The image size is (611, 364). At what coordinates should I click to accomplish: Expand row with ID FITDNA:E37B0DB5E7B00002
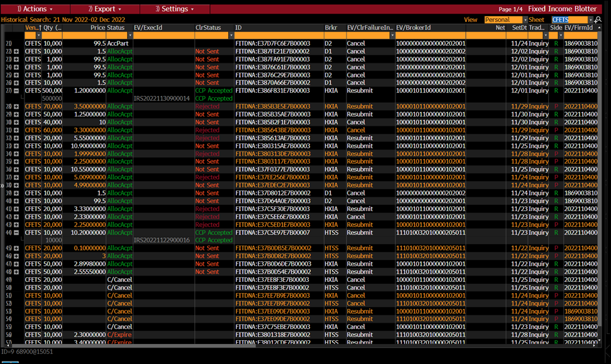click(x=16, y=248)
